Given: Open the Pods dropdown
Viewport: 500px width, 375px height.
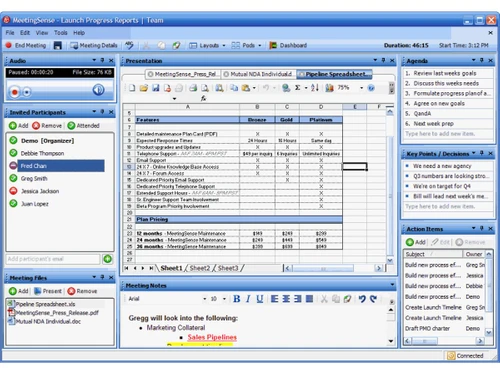Looking at the screenshot, I should 246,45.
